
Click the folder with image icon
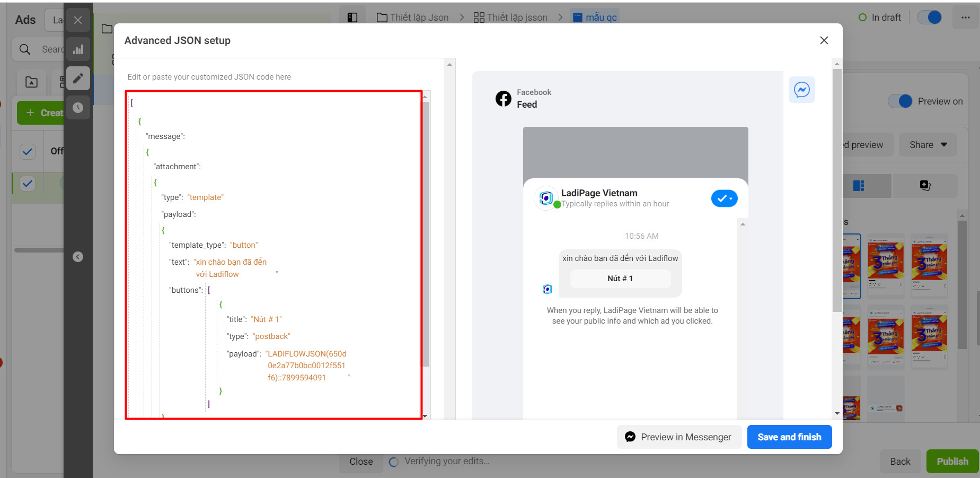[31, 82]
